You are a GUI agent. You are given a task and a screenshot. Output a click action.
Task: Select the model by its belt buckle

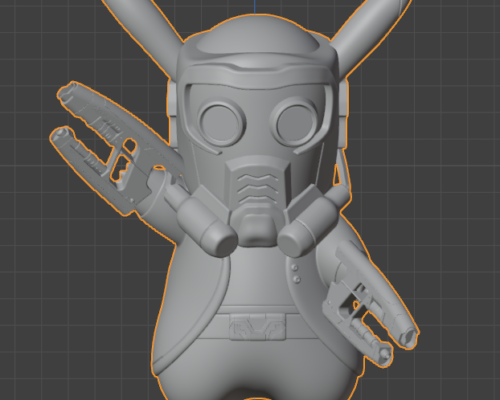258,327
